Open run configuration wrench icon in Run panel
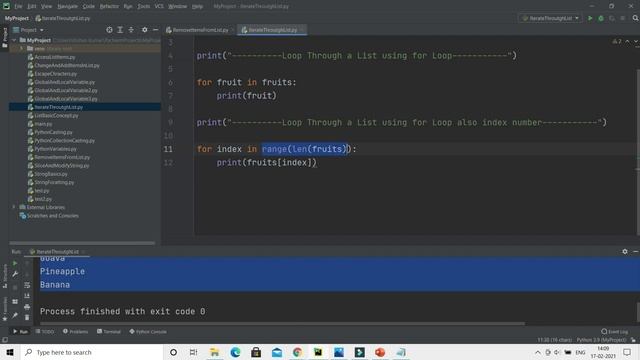The height and width of the screenshot is (360, 640). point(15,274)
